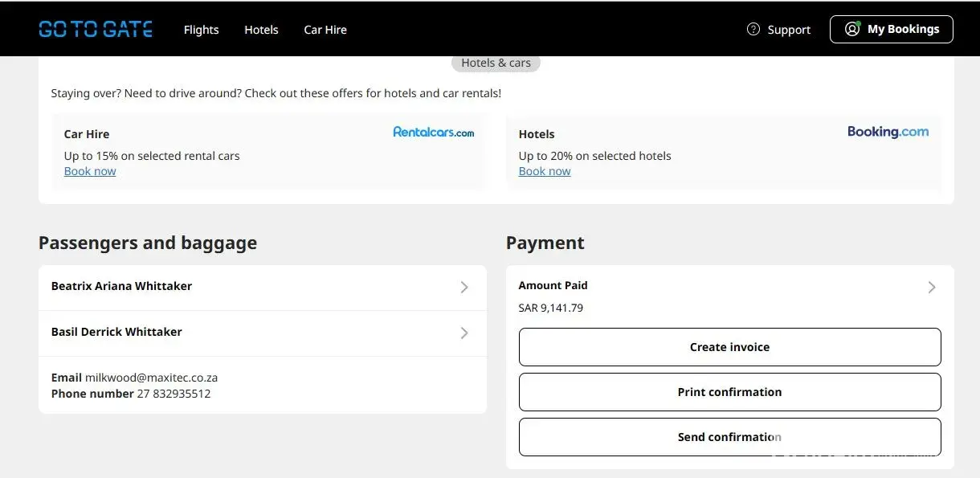980x478 pixels.
Task: Expand Basil Derrick Whittaker passenger details
Action: coord(464,333)
